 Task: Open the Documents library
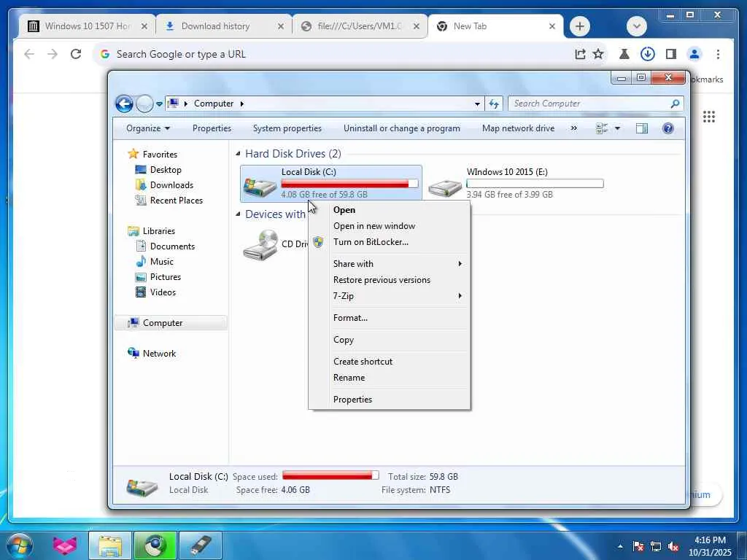tap(165, 246)
